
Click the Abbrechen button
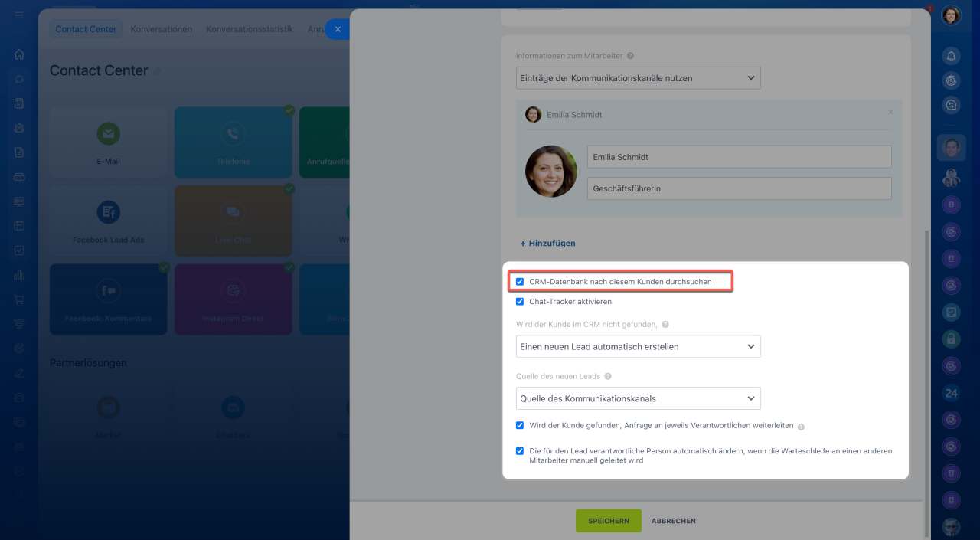point(674,521)
